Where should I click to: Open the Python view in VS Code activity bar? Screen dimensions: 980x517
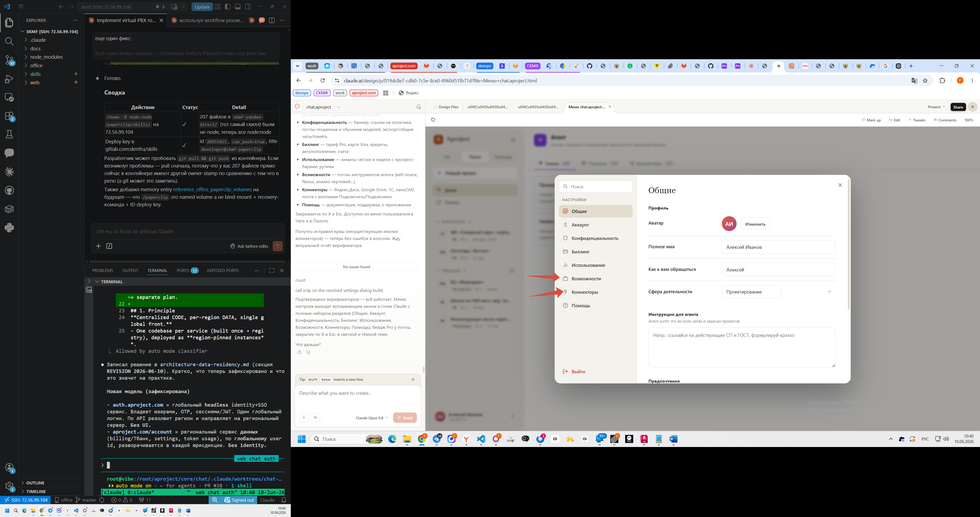pyautogui.click(x=9, y=228)
